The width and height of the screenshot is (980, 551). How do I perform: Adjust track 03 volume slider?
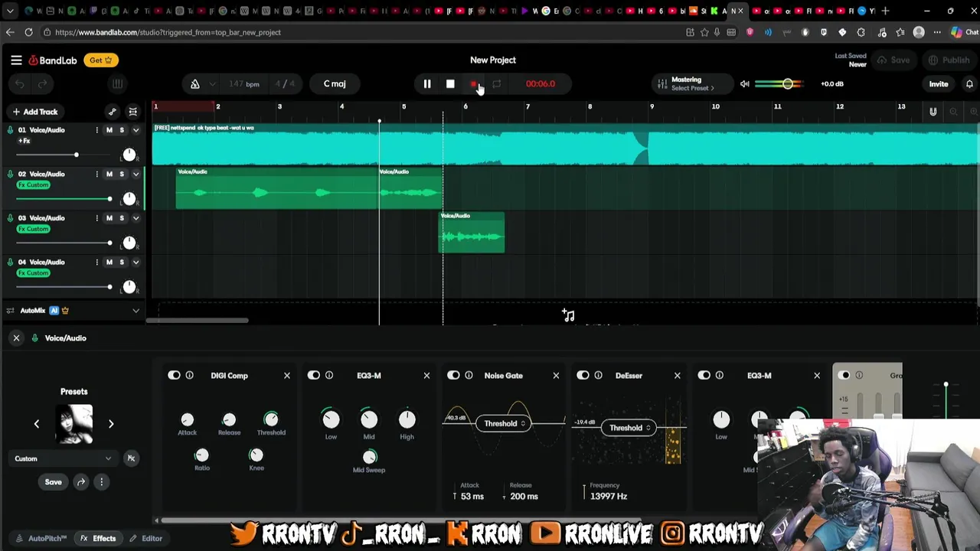[x=64, y=243]
